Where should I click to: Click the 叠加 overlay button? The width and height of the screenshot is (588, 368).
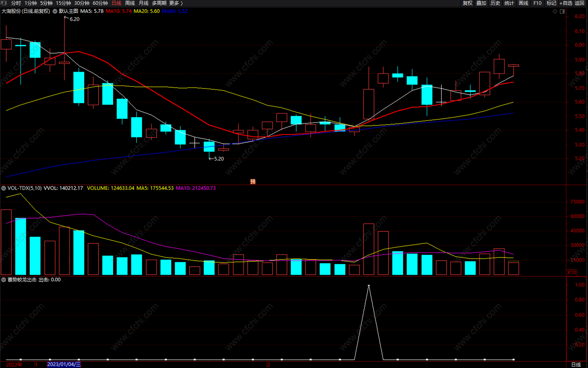pos(481,3)
